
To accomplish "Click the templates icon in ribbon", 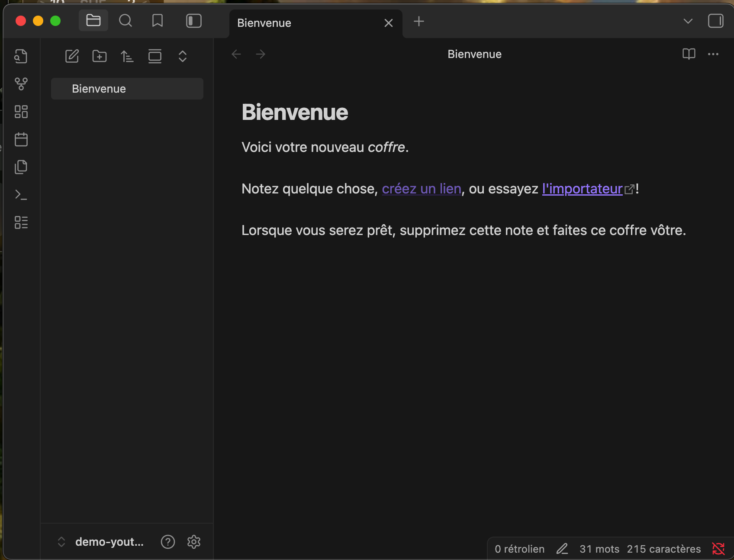I will [x=21, y=167].
